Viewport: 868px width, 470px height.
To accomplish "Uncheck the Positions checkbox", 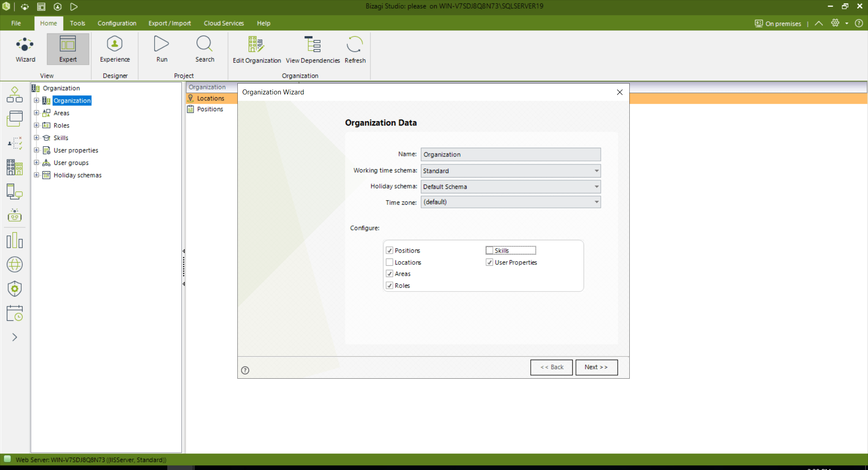I will pyautogui.click(x=389, y=250).
